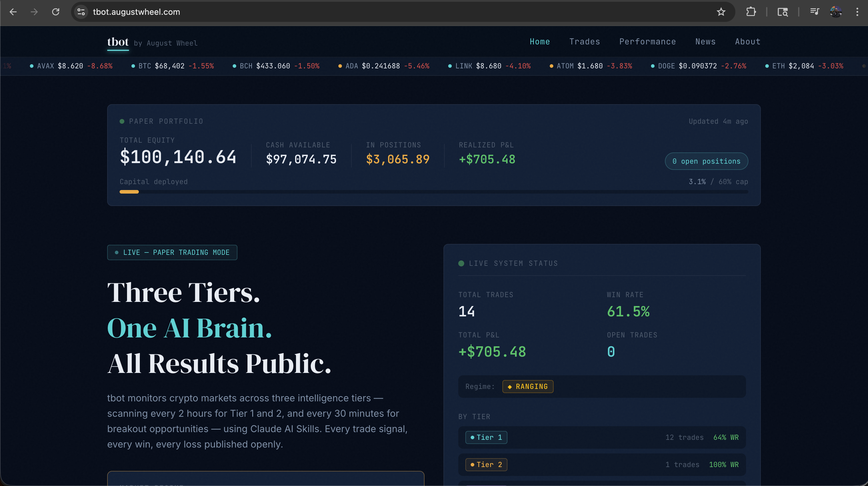
Task: Expand the Tier 2 results row
Action: coord(602,464)
